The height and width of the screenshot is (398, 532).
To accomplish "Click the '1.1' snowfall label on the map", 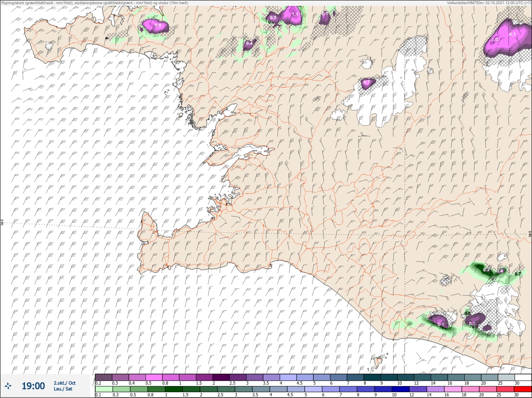I will (x=296, y=14).
